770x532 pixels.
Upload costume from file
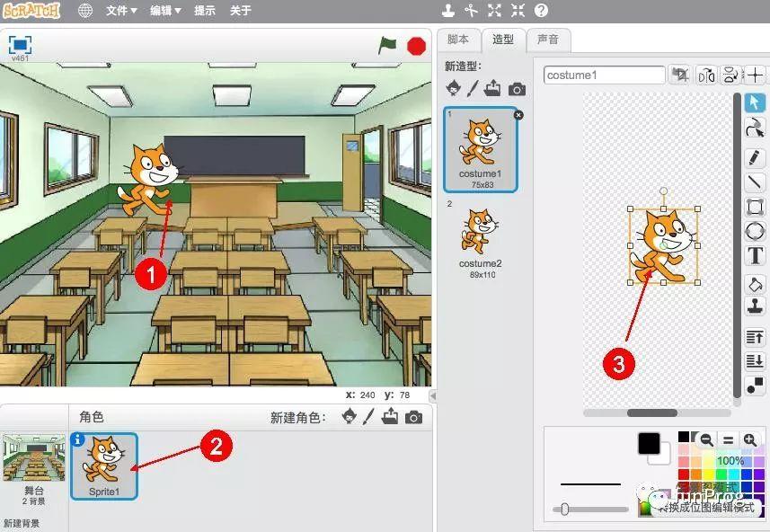click(492, 88)
